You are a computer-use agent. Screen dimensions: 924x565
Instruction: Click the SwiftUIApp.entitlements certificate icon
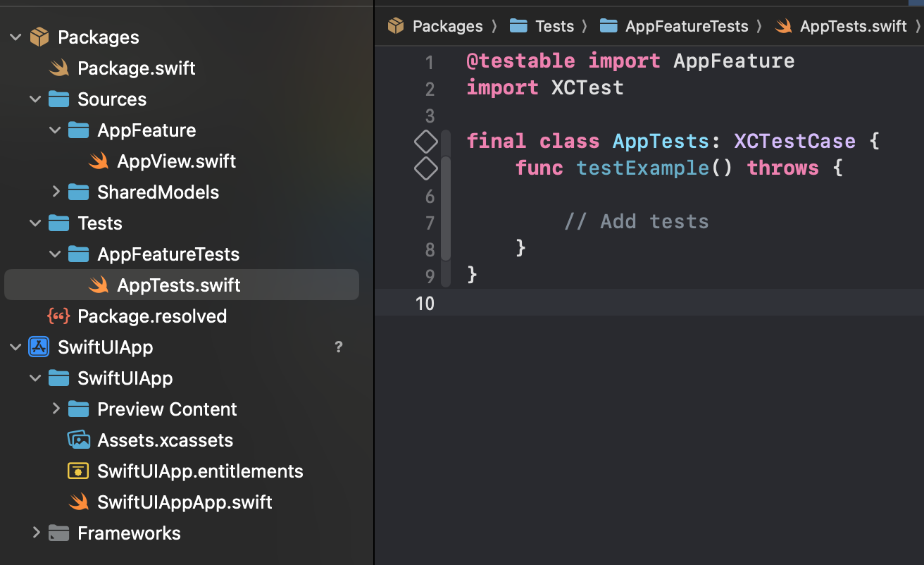click(x=78, y=471)
